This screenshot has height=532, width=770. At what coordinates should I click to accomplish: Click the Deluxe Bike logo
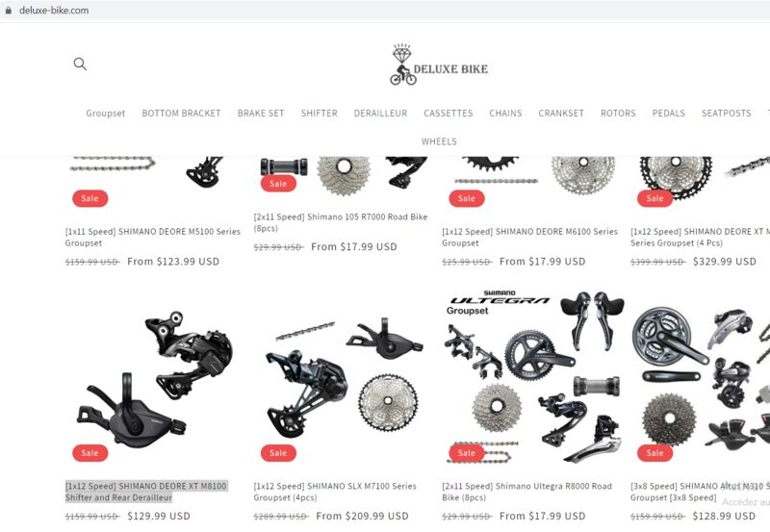point(439,64)
